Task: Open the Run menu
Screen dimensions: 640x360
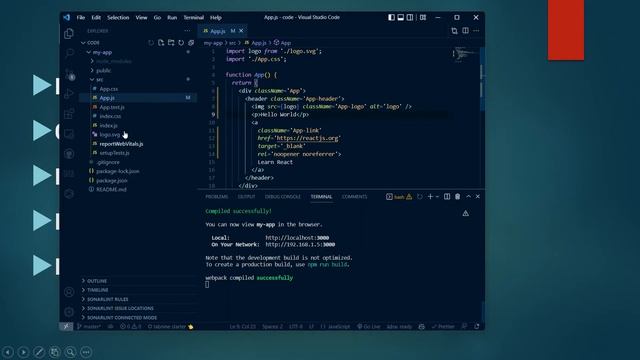Action: click(x=172, y=18)
